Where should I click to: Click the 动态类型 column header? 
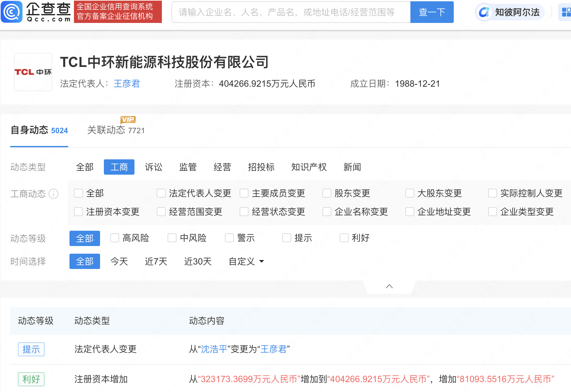(x=92, y=321)
